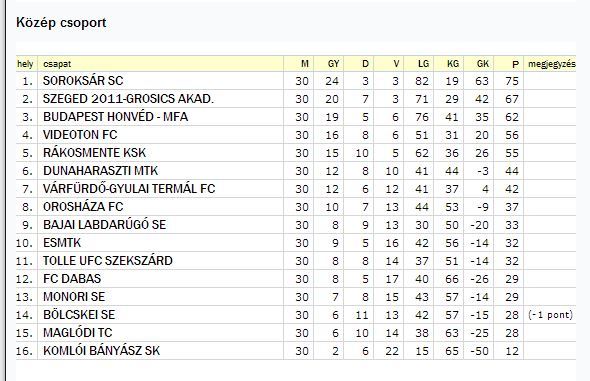Click the 'megjegyzés' column header
The height and width of the screenshot is (381, 590).
coord(552,64)
